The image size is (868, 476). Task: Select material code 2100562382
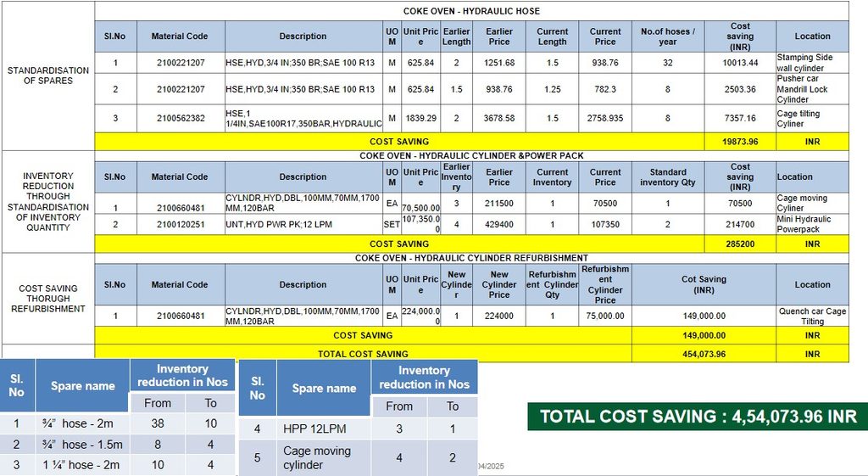tap(181, 118)
